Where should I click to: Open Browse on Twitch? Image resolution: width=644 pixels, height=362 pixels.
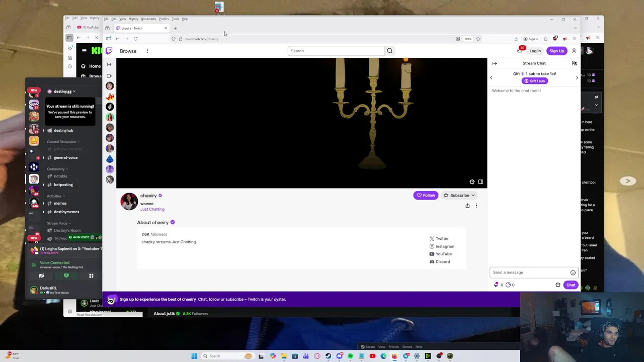(x=128, y=51)
